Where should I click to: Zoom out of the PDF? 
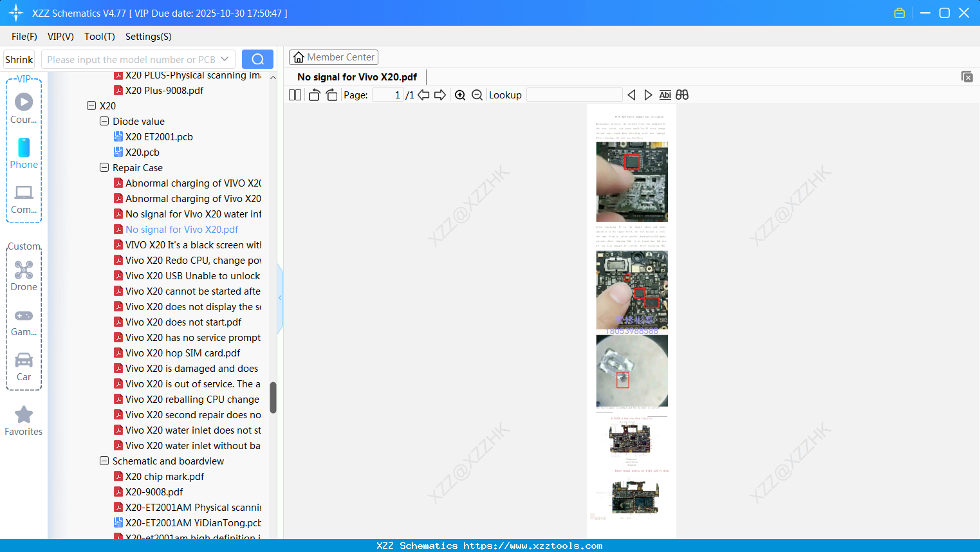click(x=477, y=95)
